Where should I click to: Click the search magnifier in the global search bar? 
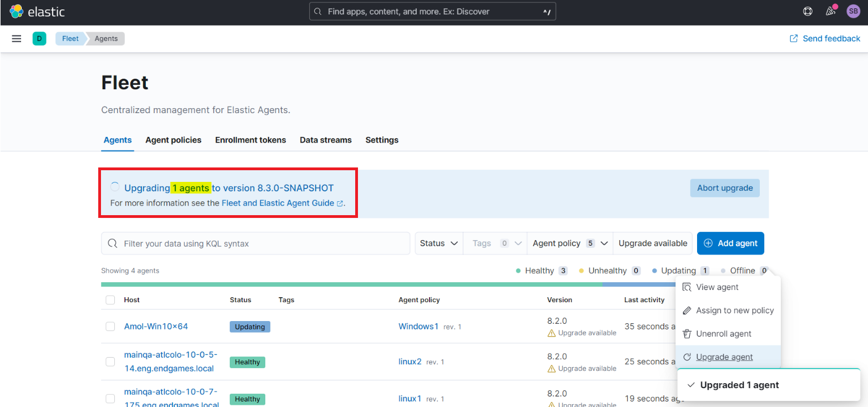[x=318, y=11]
